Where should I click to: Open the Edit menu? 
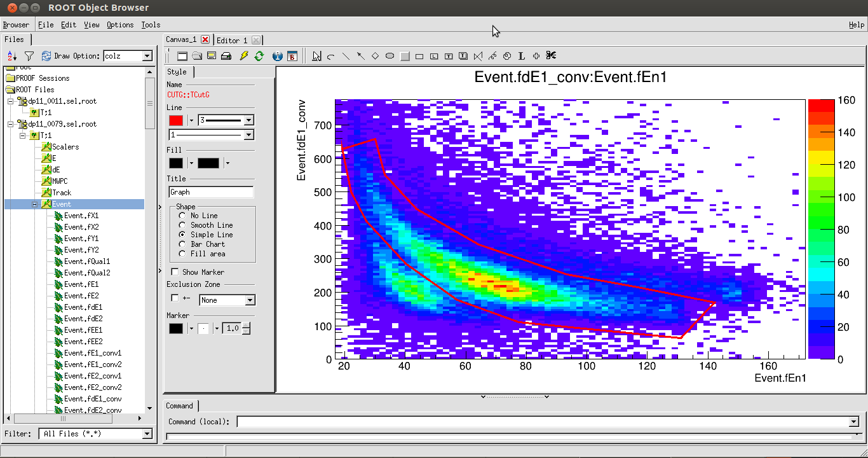pyautogui.click(x=69, y=25)
